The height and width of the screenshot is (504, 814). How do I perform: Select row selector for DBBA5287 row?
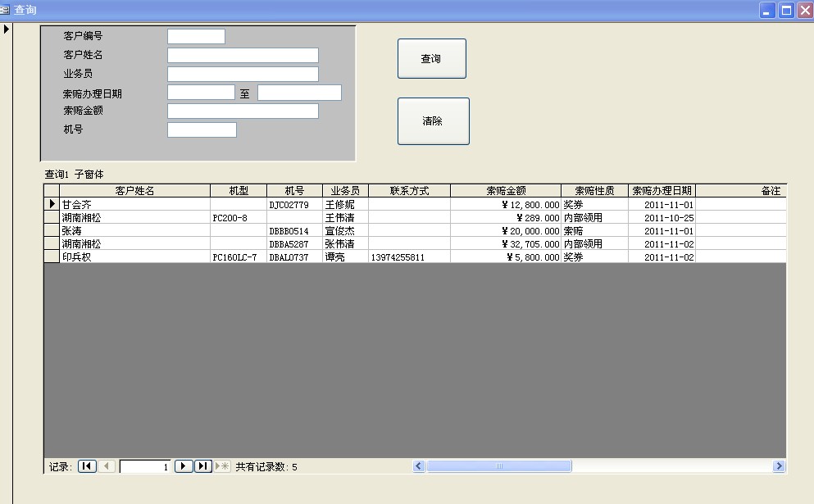(52, 243)
